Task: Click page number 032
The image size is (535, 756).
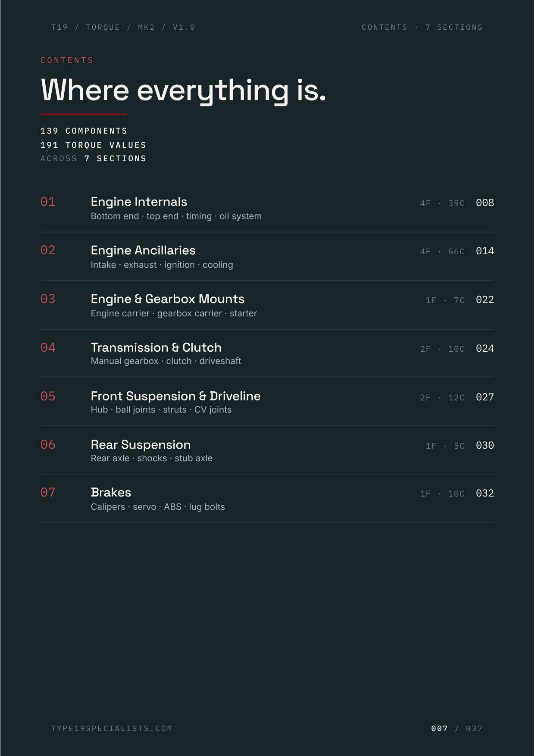Action: 485,493
